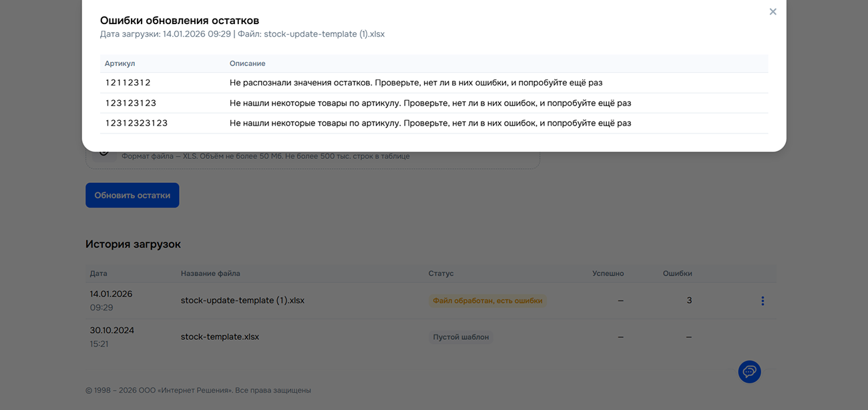Select article 12312323123 in errors table

point(136,124)
